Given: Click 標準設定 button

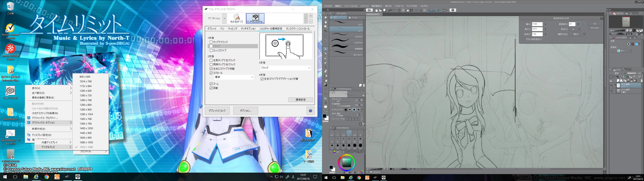Looking at the screenshot, I should [x=301, y=100].
